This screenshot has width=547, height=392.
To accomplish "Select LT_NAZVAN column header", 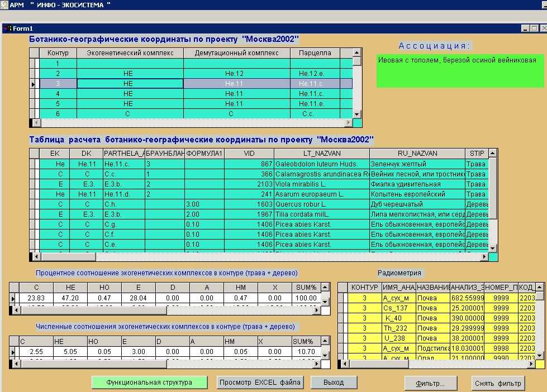I will click(x=322, y=154).
